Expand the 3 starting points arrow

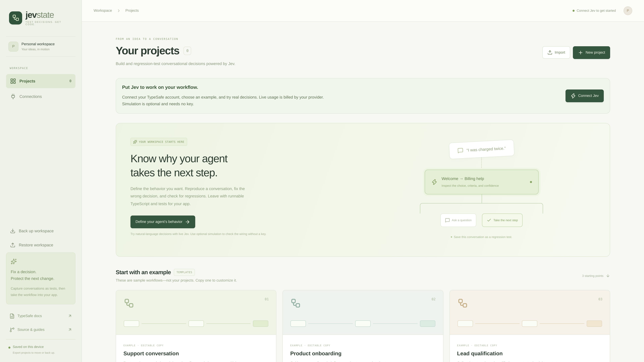click(x=608, y=276)
